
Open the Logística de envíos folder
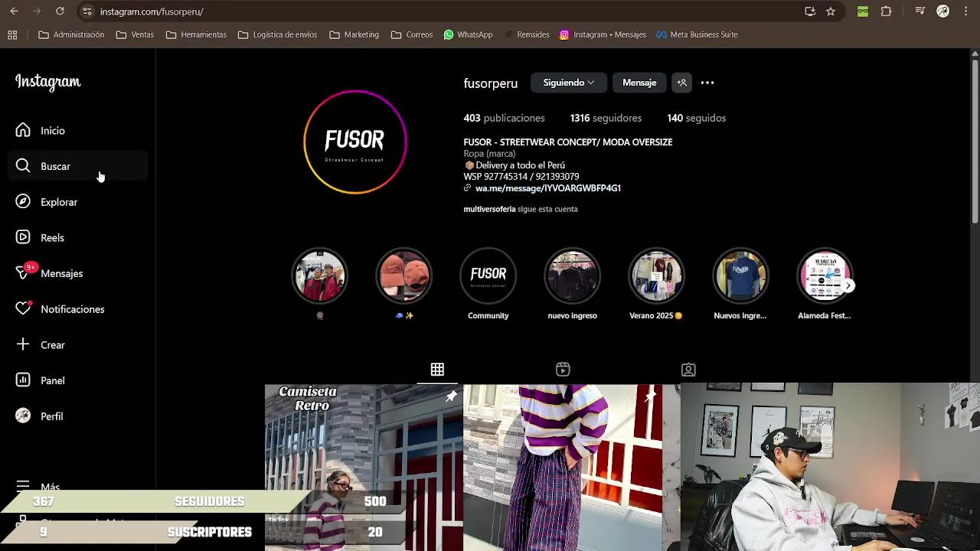click(x=277, y=34)
